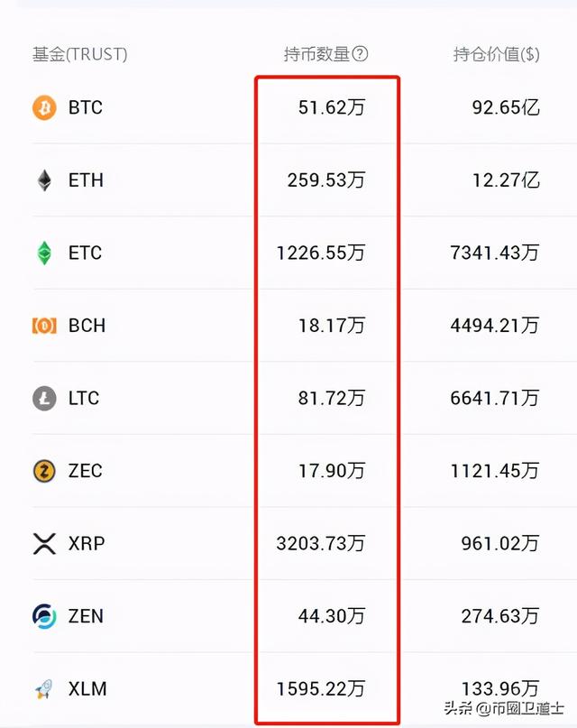Click the XRP holdings amount 3203.73万
The height and width of the screenshot is (728, 577).
click(321, 544)
